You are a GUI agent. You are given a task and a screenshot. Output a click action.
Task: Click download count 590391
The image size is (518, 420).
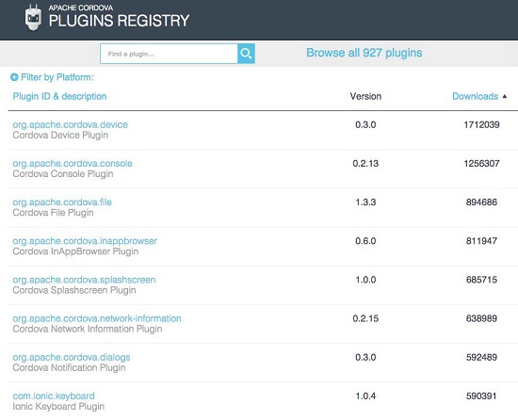481,396
